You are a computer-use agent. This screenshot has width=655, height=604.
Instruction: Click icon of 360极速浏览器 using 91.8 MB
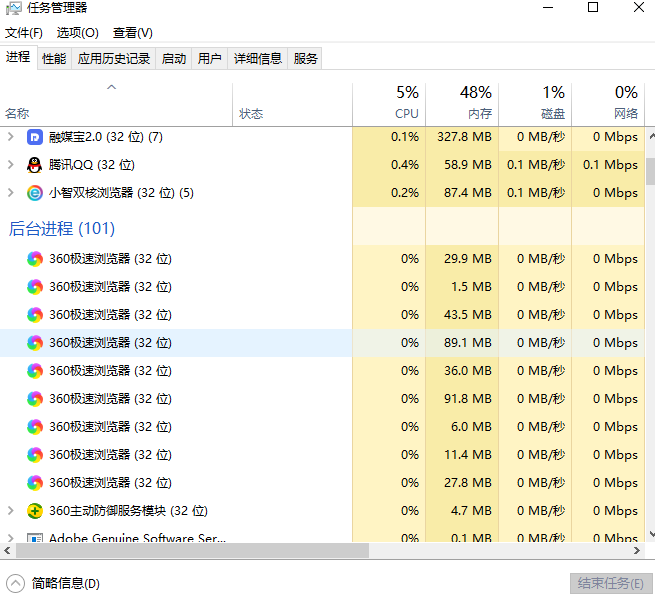[35, 399]
